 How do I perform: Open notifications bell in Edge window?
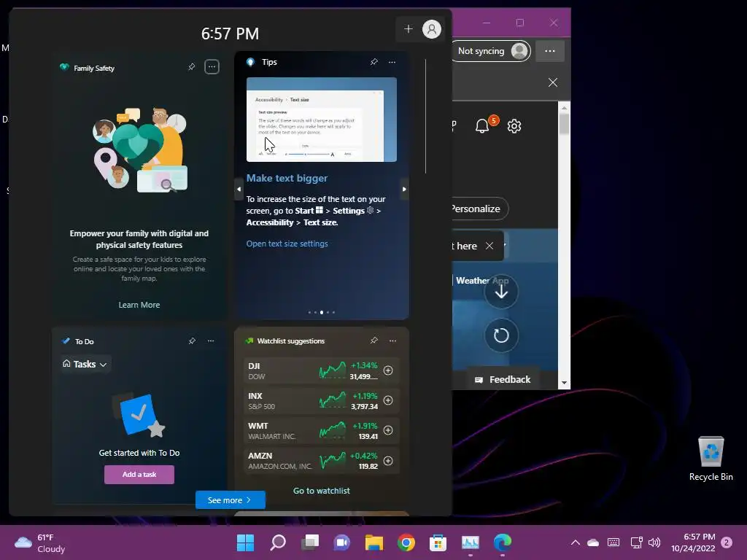pos(482,125)
